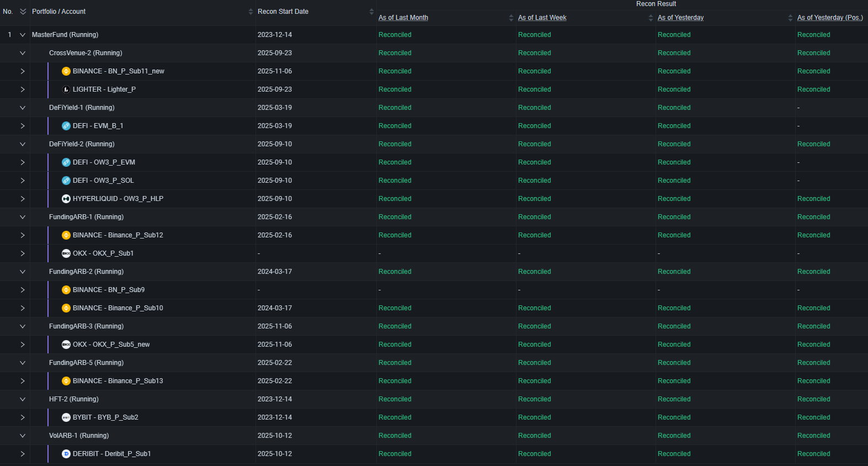Expand the OKX - OKX_P_Sub1 row
Viewport: 868px width, 466px height.
pyautogui.click(x=23, y=253)
